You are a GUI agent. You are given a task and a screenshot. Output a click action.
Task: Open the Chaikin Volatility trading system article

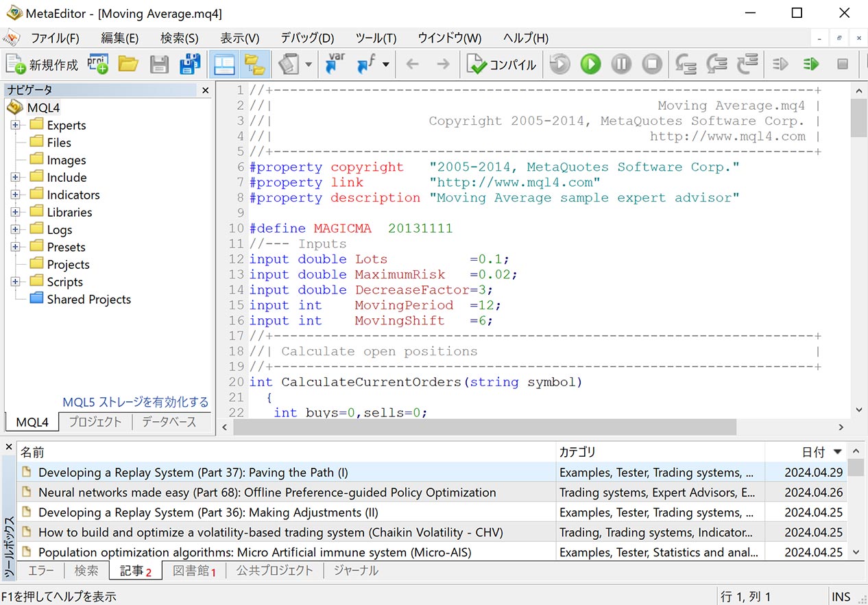pyautogui.click(x=271, y=532)
